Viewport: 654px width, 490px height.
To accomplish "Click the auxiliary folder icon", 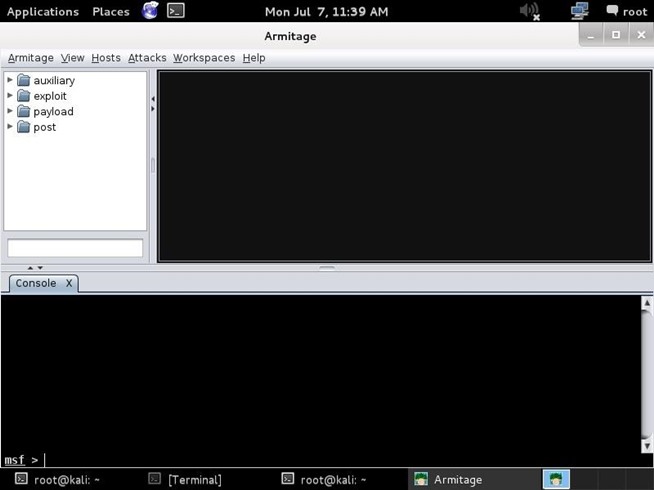I will click(24, 81).
